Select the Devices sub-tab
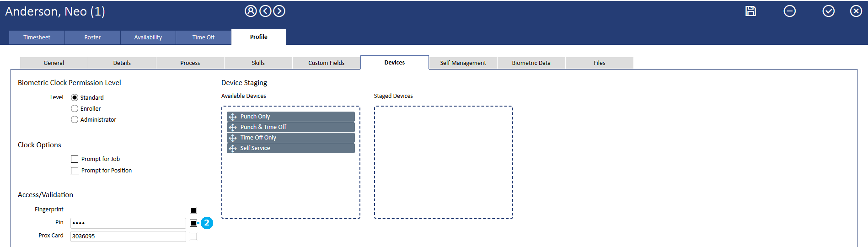 [x=395, y=63]
